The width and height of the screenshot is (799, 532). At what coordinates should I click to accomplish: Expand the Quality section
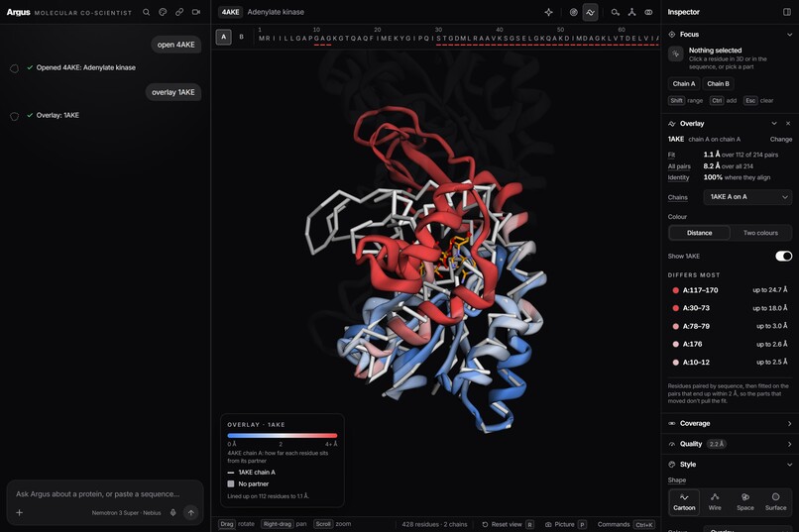[730, 444]
